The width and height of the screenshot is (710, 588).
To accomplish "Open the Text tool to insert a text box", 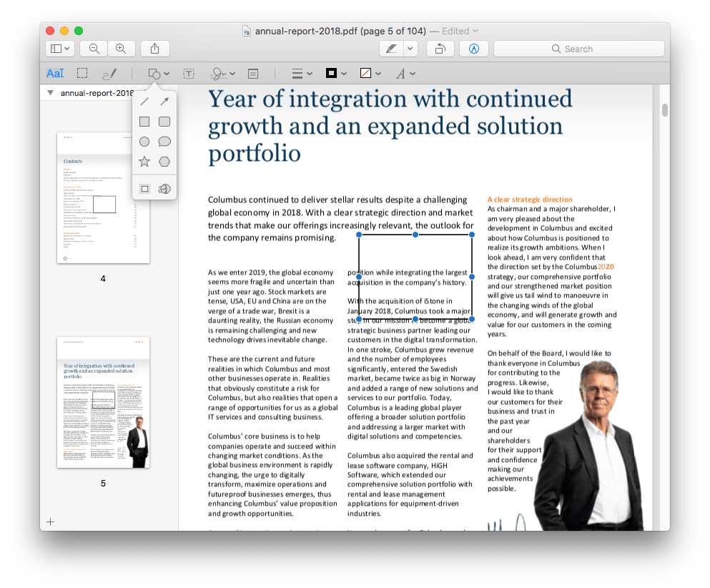I will point(189,73).
